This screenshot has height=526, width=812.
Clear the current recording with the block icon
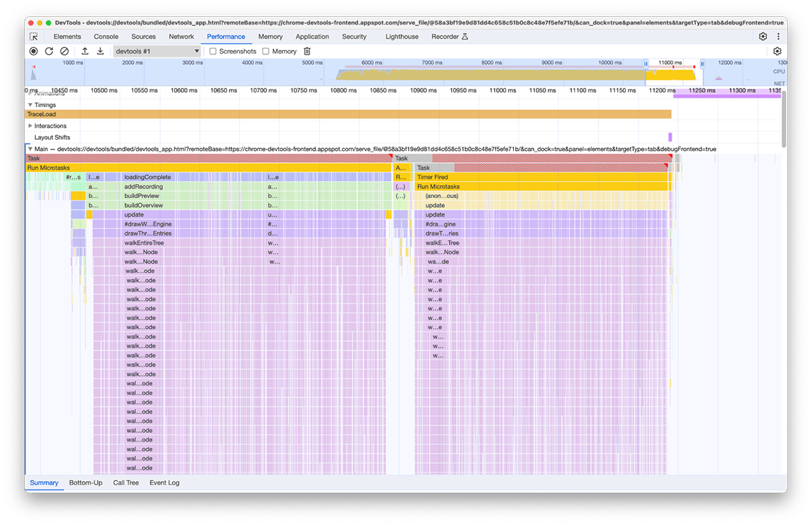[x=64, y=51]
